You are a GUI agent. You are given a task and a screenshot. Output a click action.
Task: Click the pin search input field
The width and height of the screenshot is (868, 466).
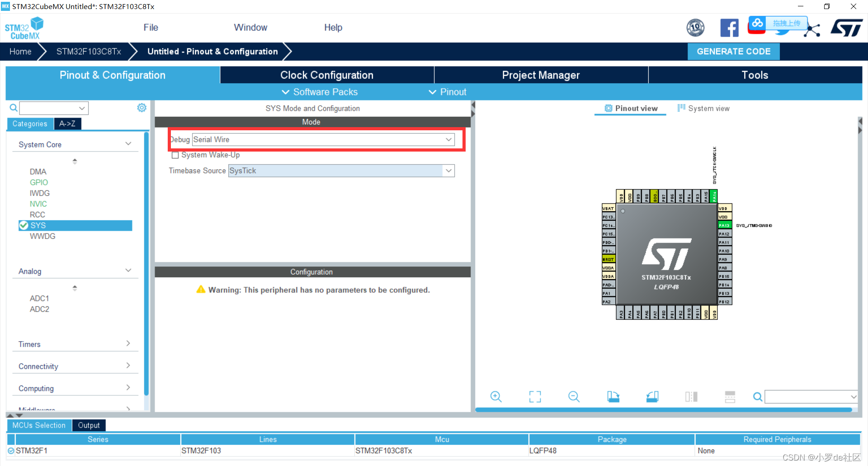[x=807, y=397]
